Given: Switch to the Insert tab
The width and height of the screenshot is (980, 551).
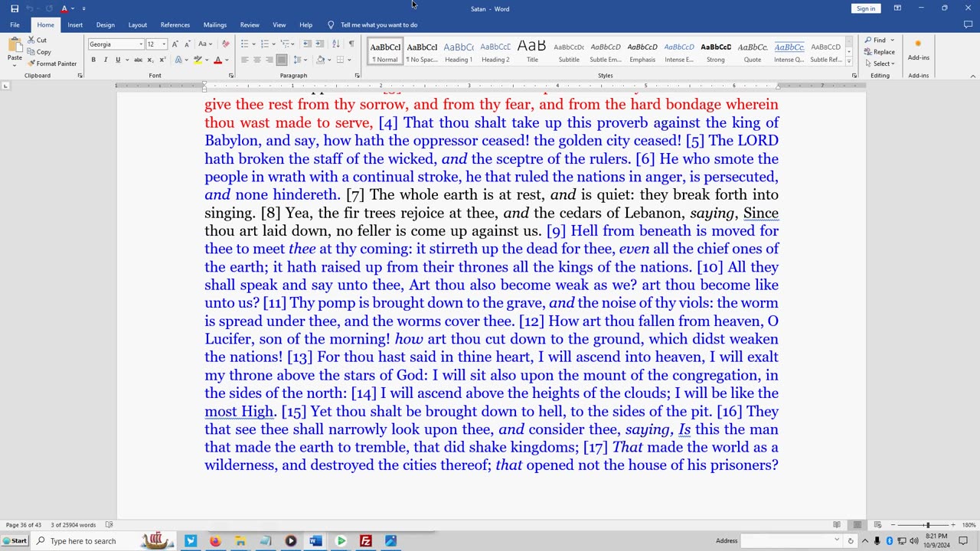Looking at the screenshot, I should (x=75, y=24).
